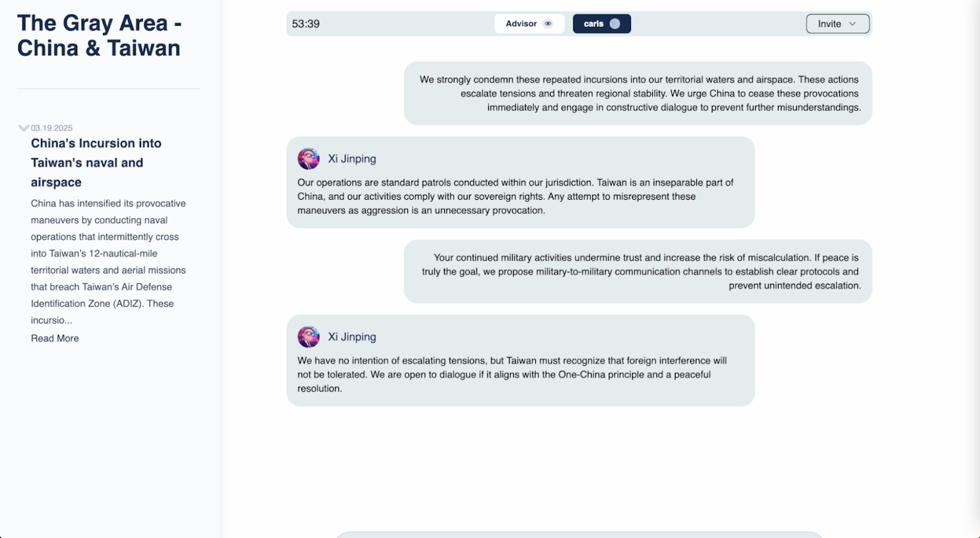
Task: Select the carls tab
Action: coord(601,24)
